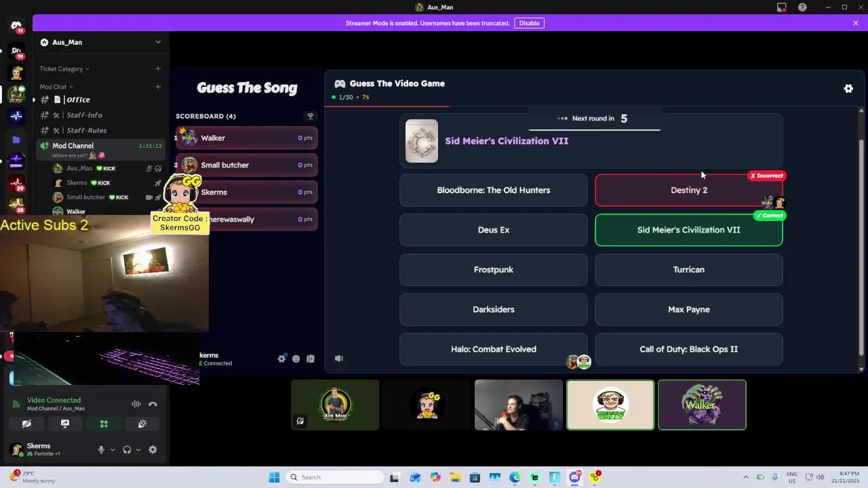Open the soundboard button
868x488 pixels.
click(142, 424)
